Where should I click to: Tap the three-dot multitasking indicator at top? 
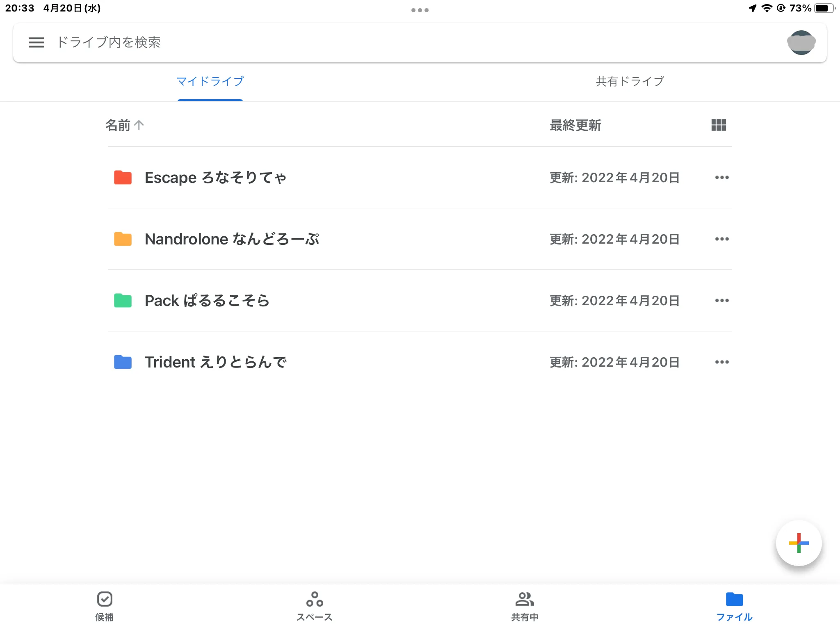coord(420,10)
